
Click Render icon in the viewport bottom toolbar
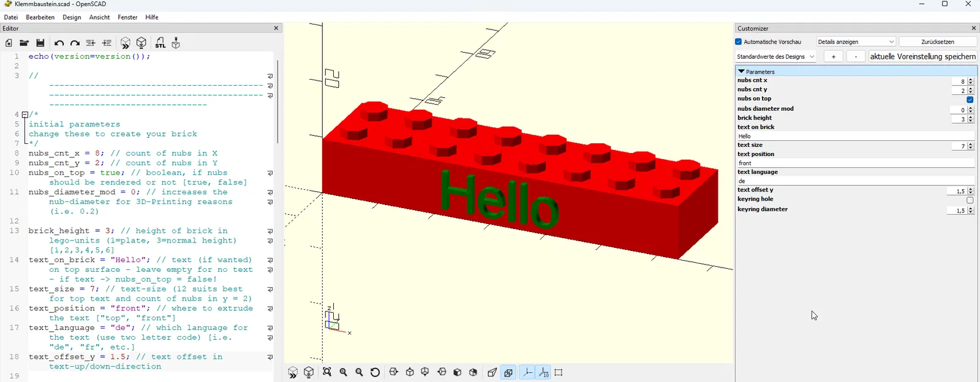click(309, 372)
